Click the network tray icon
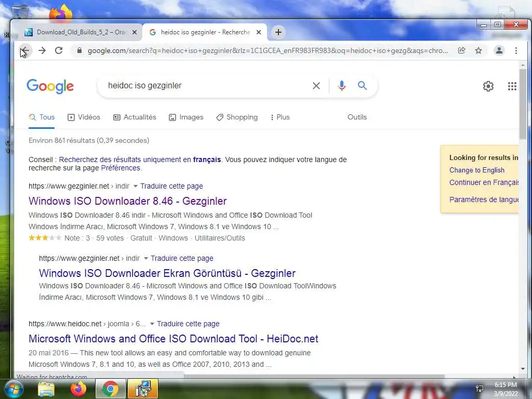The height and width of the screenshot is (399, 532). (x=480, y=389)
